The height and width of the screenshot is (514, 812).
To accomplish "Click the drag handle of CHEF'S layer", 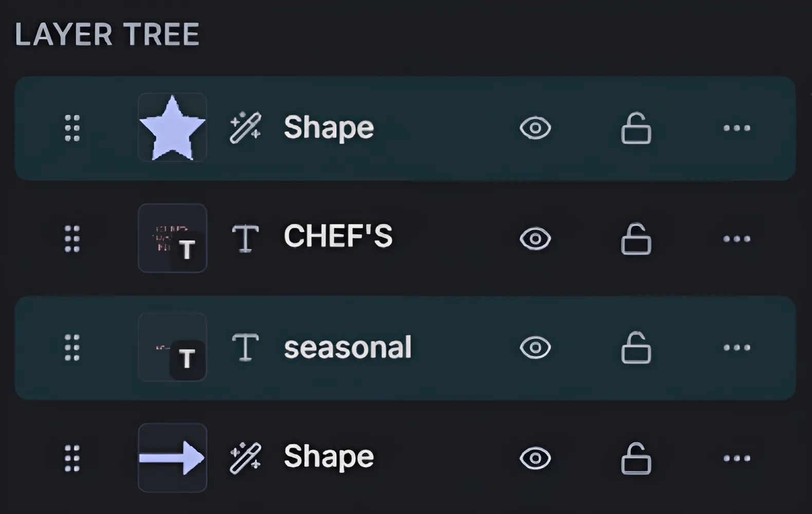I will pyautogui.click(x=72, y=238).
